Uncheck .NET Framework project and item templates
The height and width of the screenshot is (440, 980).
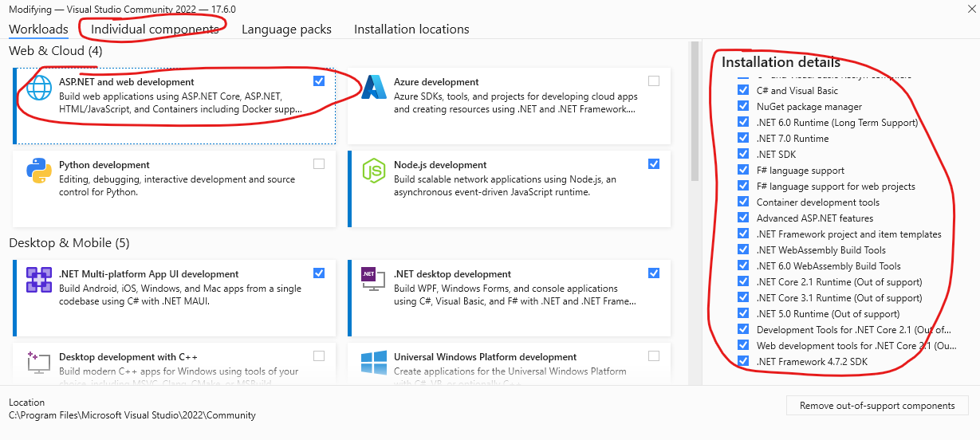click(x=743, y=234)
